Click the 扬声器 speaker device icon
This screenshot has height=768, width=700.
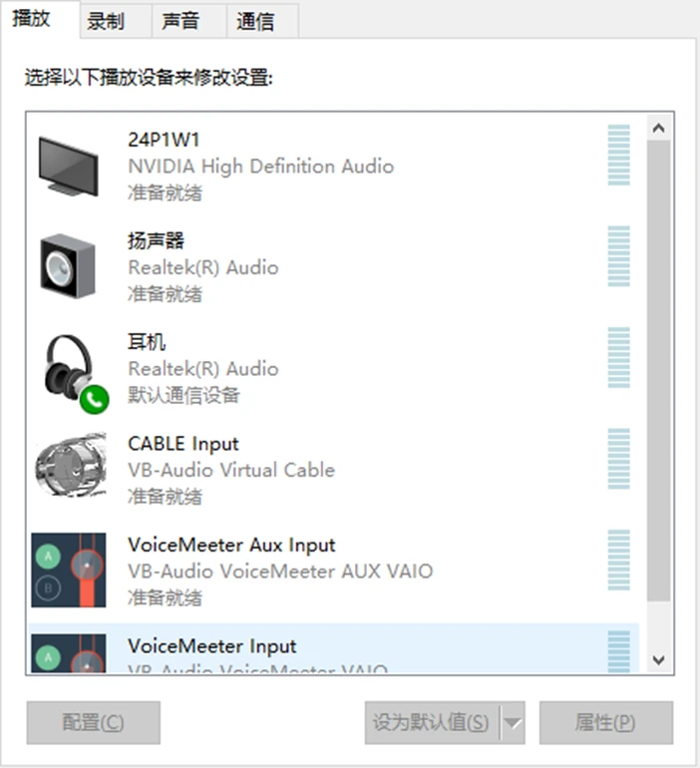click(68, 266)
